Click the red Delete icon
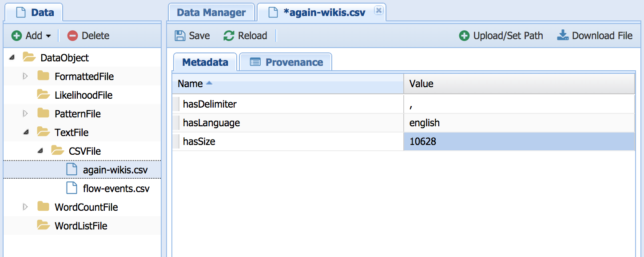The image size is (644, 257). coord(72,36)
